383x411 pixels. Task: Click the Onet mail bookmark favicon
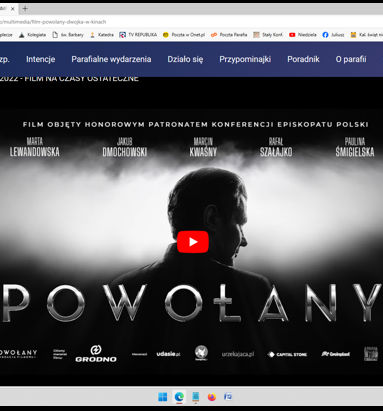166,35
